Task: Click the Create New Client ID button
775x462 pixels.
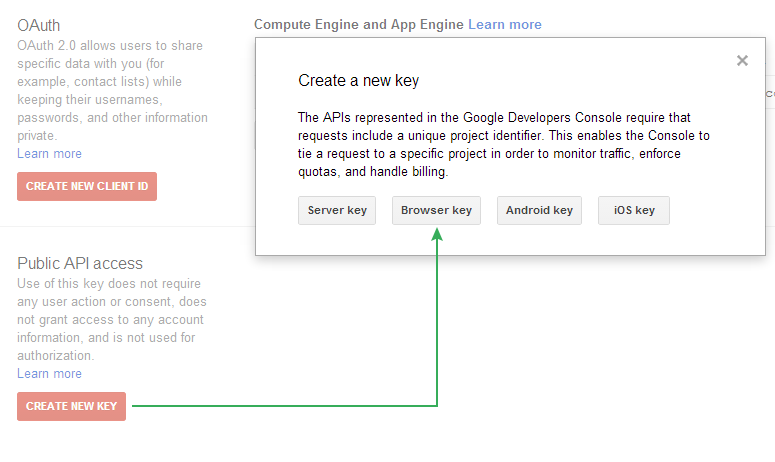Action: 87,186
